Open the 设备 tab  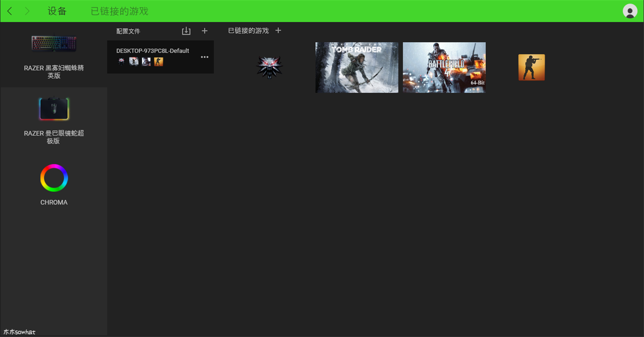click(x=57, y=11)
